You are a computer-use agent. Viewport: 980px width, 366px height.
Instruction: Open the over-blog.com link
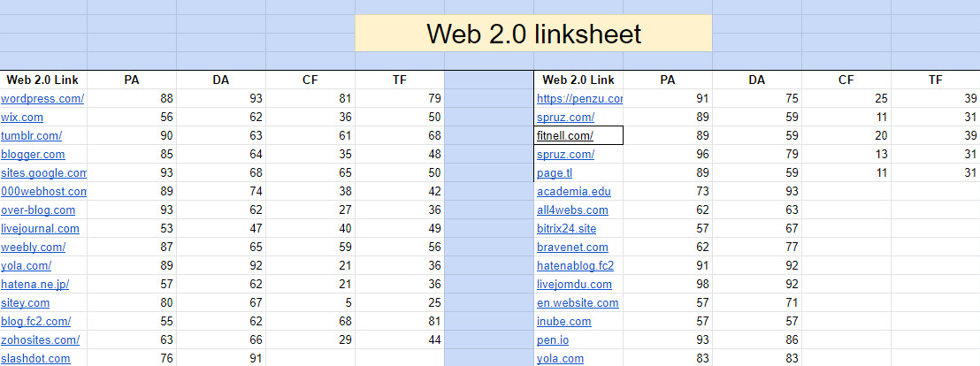point(38,210)
